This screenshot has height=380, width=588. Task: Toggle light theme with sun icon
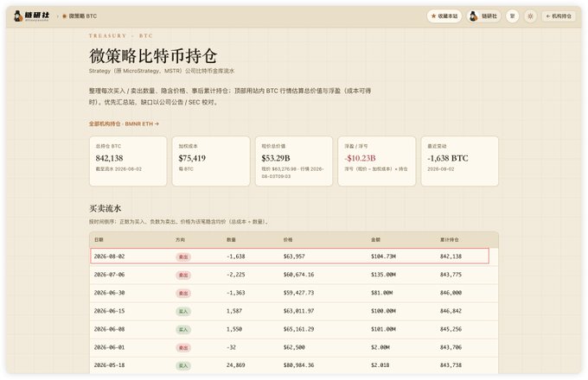coord(530,16)
